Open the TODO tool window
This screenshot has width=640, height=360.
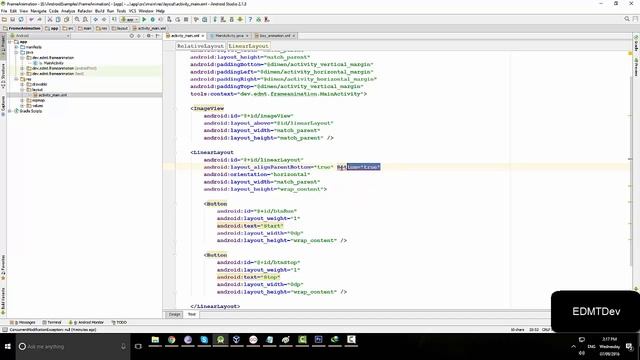(x=119, y=322)
